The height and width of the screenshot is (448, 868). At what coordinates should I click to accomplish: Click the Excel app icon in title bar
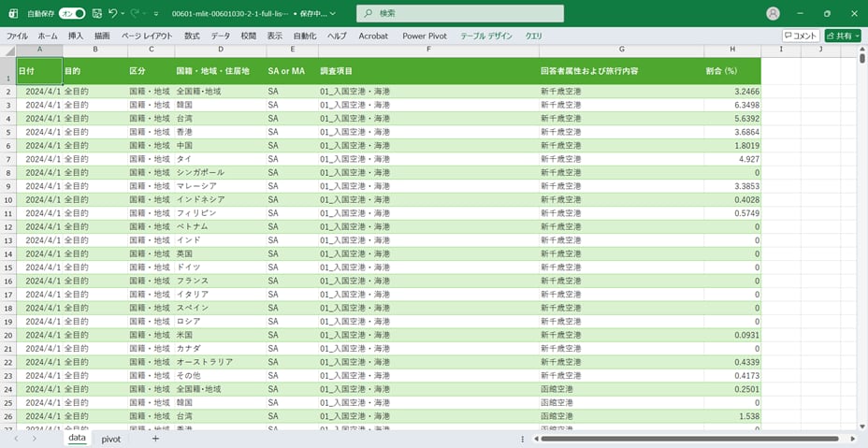[x=13, y=14]
